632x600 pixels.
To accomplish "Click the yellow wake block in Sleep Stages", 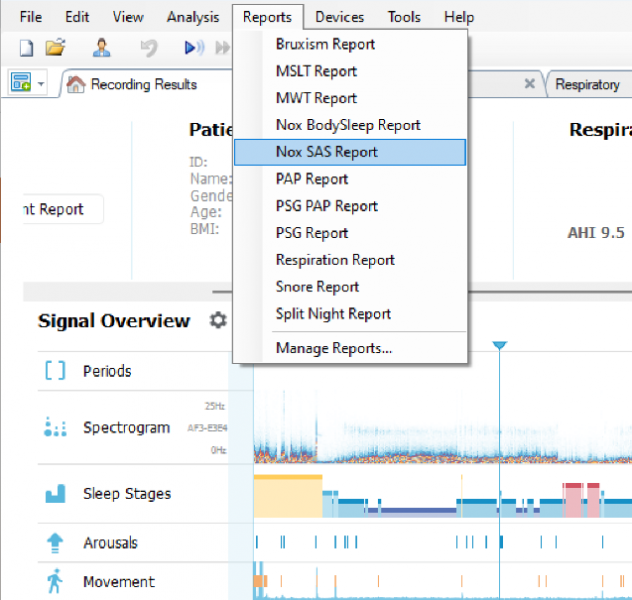I will point(287,494).
